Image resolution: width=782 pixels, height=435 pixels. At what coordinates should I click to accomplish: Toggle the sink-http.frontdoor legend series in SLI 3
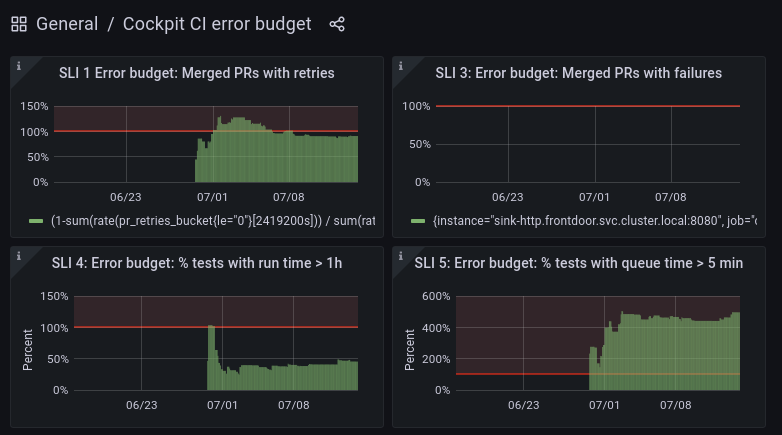tap(595, 221)
